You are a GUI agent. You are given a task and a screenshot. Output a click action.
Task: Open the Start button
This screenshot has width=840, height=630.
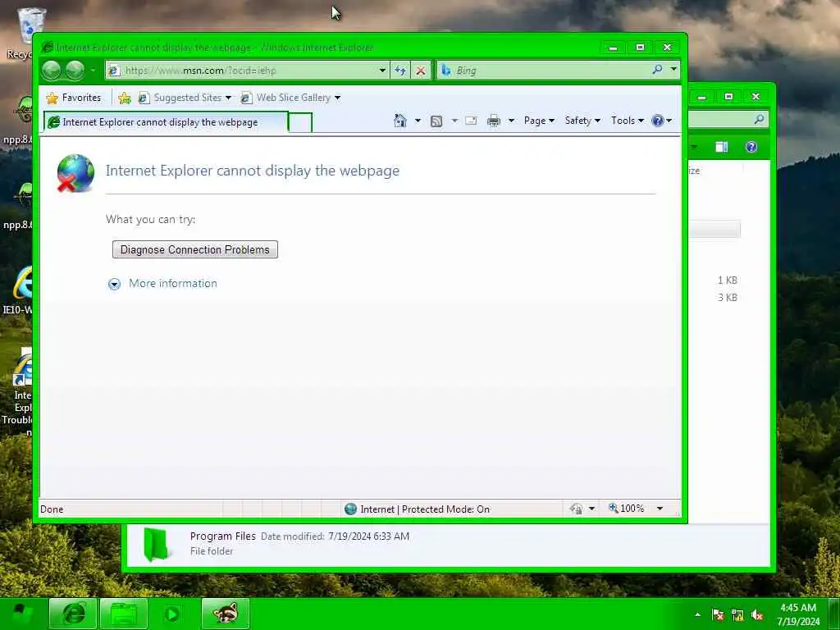coord(21,614)
